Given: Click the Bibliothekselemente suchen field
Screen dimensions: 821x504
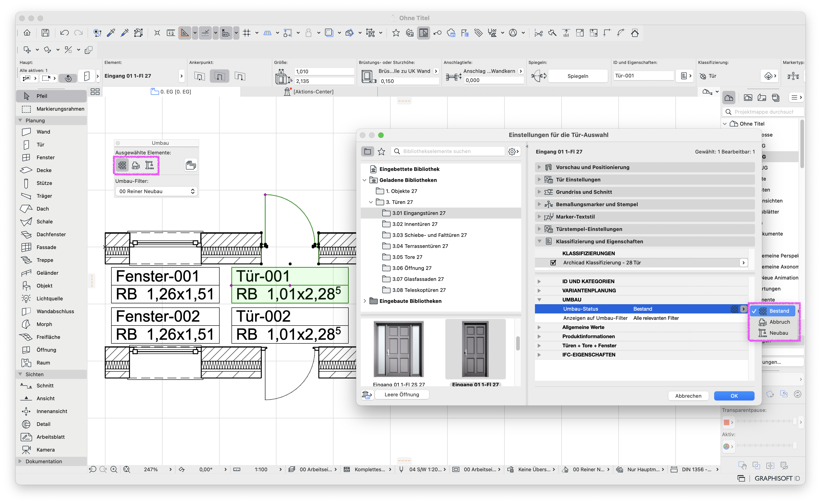Looking at the screenshot, I should click(x=448, y=151).
